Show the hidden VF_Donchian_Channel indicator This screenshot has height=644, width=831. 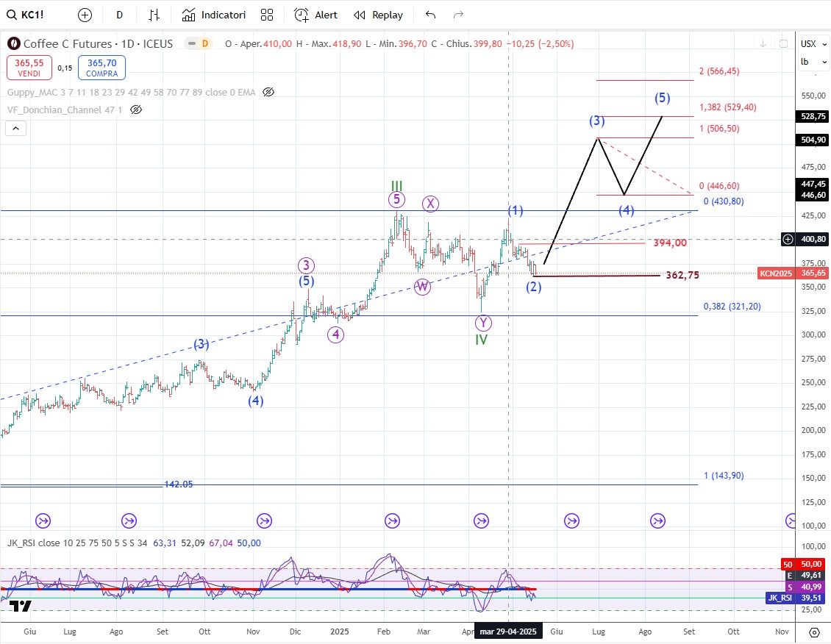pyautogui.click(x=136, y=110)
